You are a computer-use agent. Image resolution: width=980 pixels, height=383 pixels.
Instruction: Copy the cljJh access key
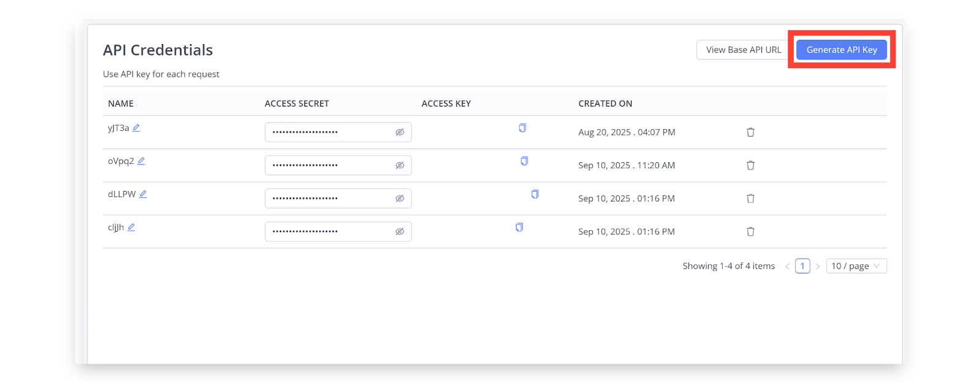[519, 227]
